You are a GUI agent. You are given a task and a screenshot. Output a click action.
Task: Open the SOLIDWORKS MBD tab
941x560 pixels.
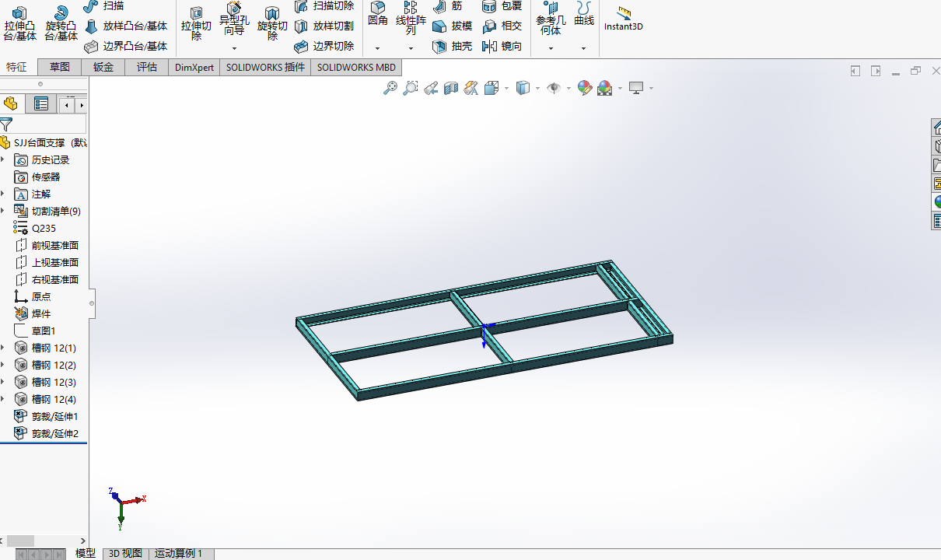coord(356,67)
